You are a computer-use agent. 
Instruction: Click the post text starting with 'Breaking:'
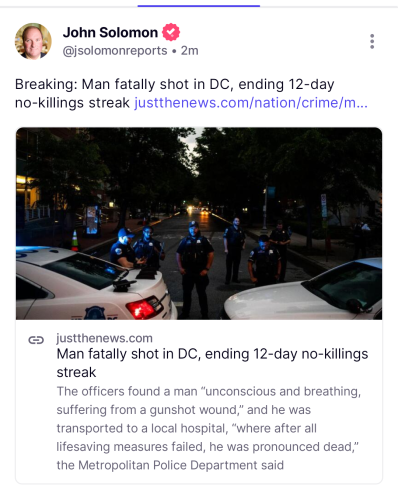point(191,94)
